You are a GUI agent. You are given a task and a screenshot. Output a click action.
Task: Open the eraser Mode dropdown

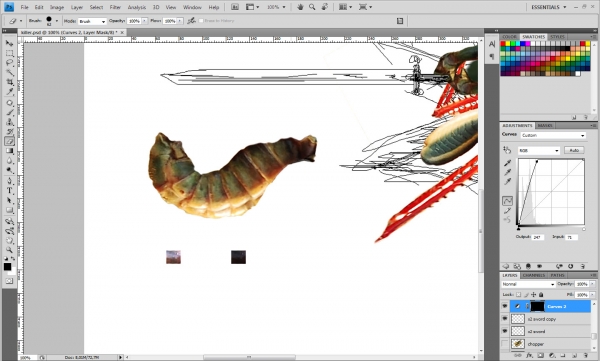(x=92, y=21)
